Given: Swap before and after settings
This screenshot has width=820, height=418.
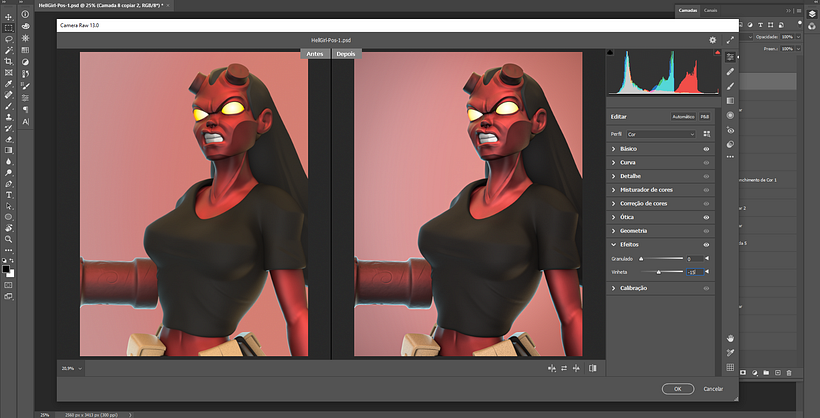Looking at the screenshot, I should (564, 368).
